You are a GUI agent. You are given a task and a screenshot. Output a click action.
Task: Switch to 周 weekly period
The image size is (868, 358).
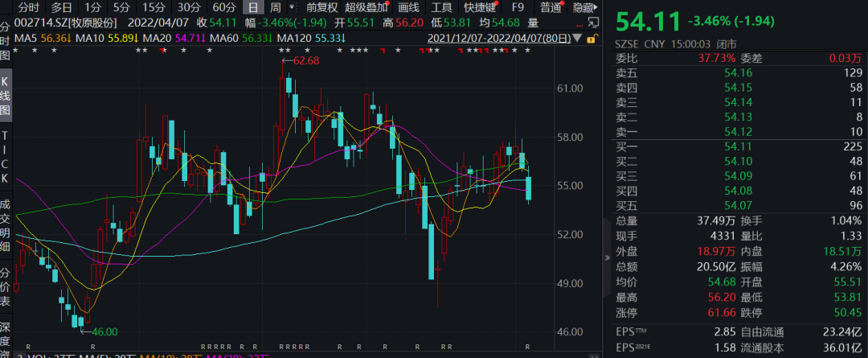point(276,7)
